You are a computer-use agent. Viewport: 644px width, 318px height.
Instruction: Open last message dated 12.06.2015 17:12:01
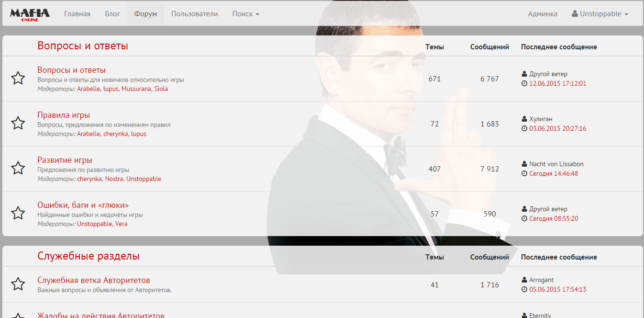click(x=557, y=83)
